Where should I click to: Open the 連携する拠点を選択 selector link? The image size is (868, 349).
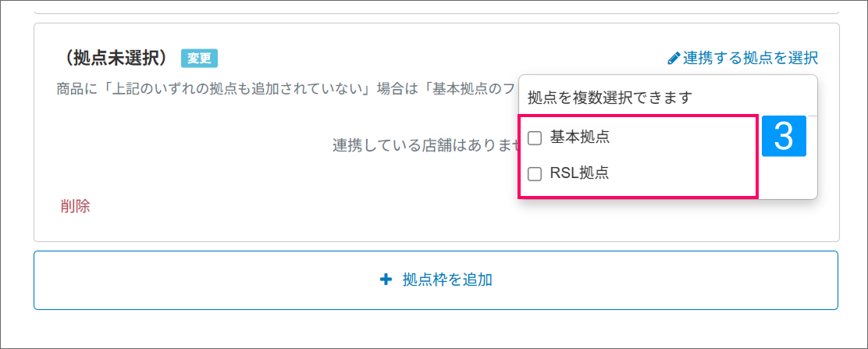pyautogui.click(x=749, y=58)
